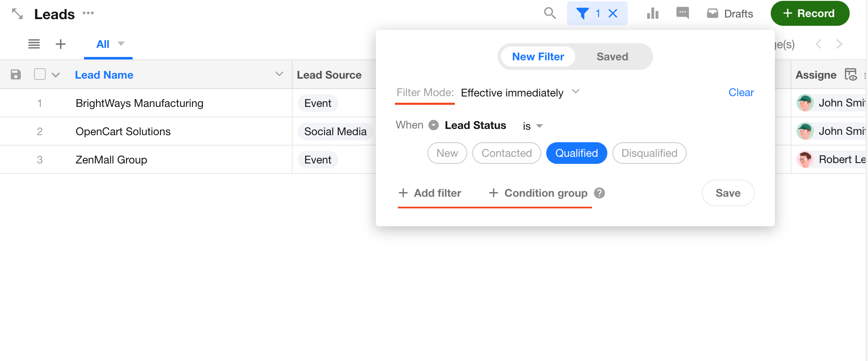Viewport: 868px width, 361px height.
Task: Select the Contacted status chip
Action: (506, 153)
